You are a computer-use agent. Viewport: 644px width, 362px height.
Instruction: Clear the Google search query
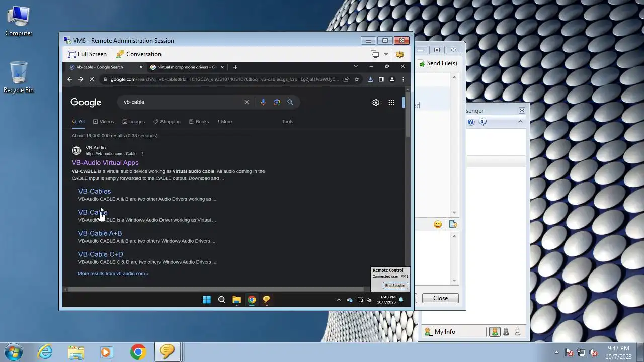[247, 102]
